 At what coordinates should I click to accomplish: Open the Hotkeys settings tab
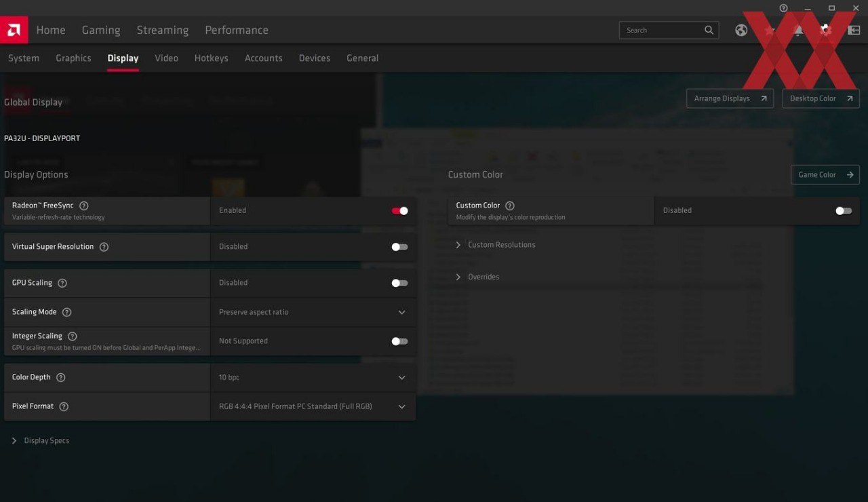click(211, 58)
